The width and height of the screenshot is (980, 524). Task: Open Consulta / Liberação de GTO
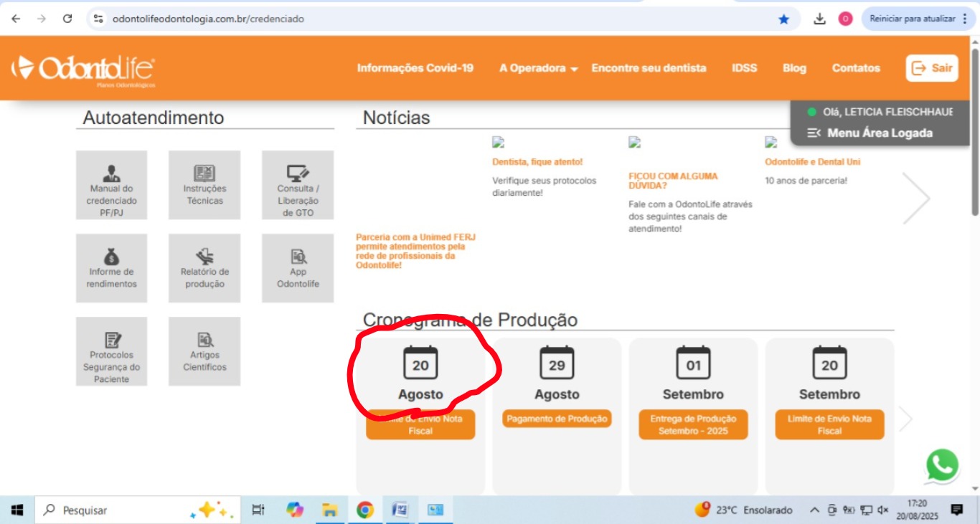[298, 185]
